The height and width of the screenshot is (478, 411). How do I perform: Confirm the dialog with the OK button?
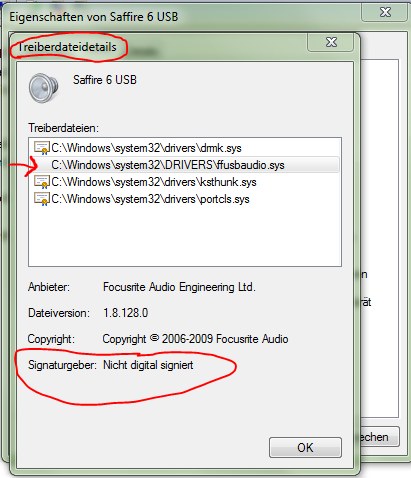(x=305, y=448)
